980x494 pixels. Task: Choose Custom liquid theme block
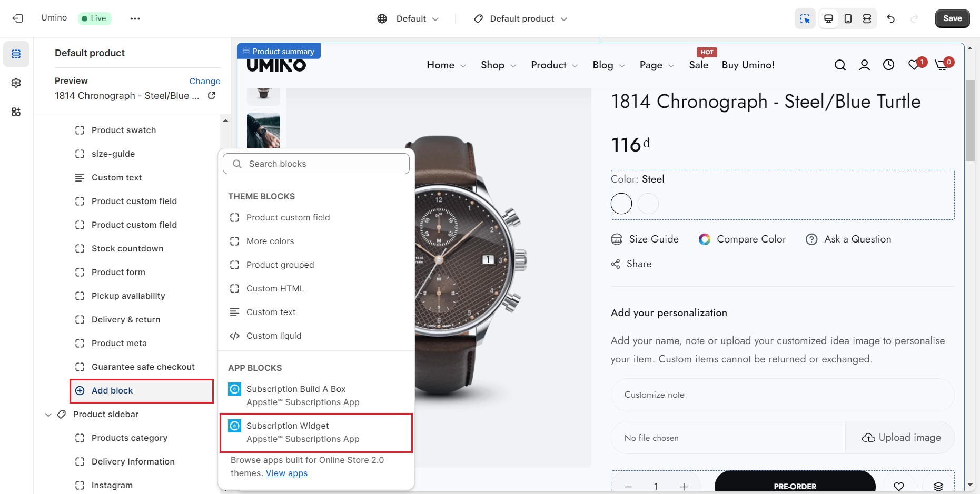273,336
